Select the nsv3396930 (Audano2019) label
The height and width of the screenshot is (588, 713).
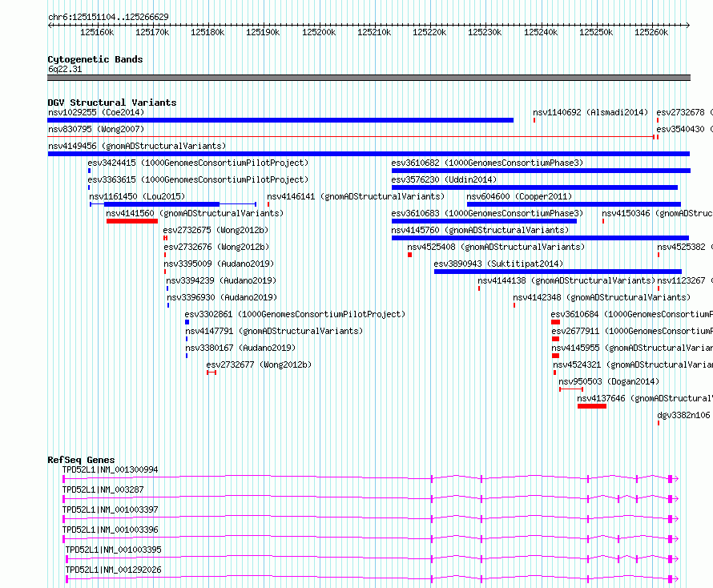222,297
